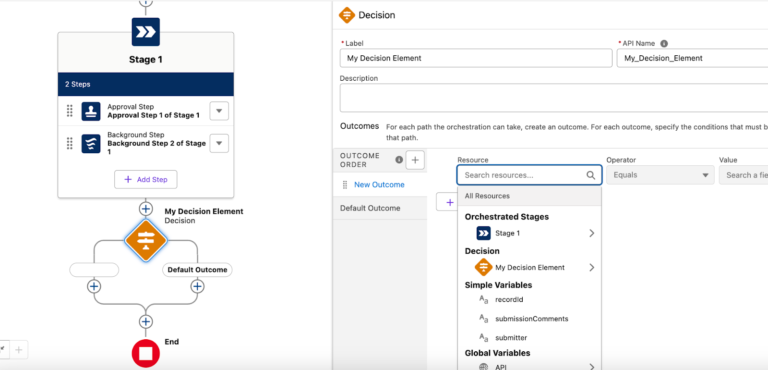Click the Value search field

(743, 175)
